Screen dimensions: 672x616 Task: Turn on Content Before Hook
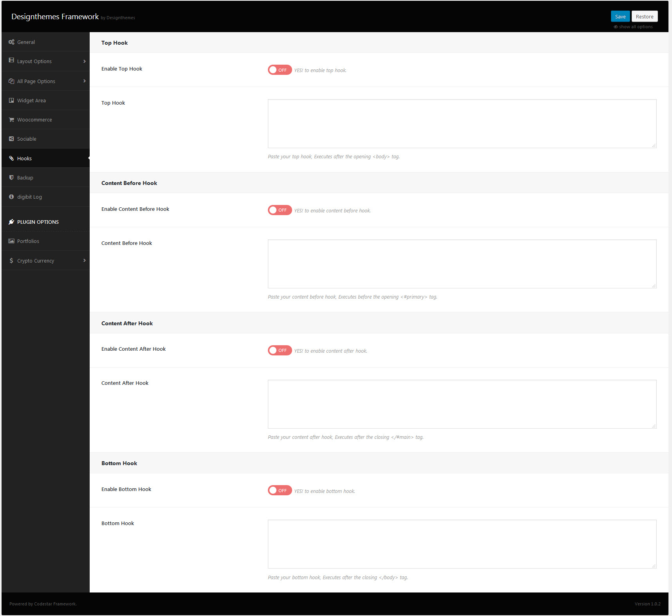pos(280,210)
